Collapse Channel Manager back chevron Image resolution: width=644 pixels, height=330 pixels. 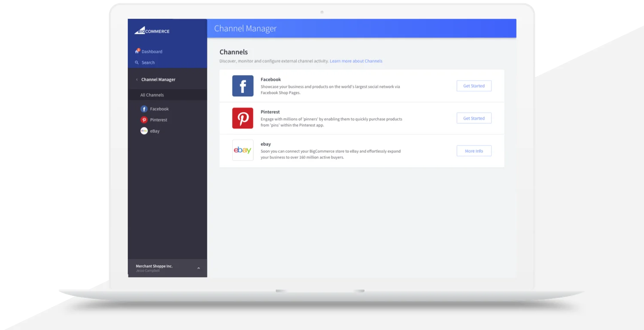(x=137, y=79)
